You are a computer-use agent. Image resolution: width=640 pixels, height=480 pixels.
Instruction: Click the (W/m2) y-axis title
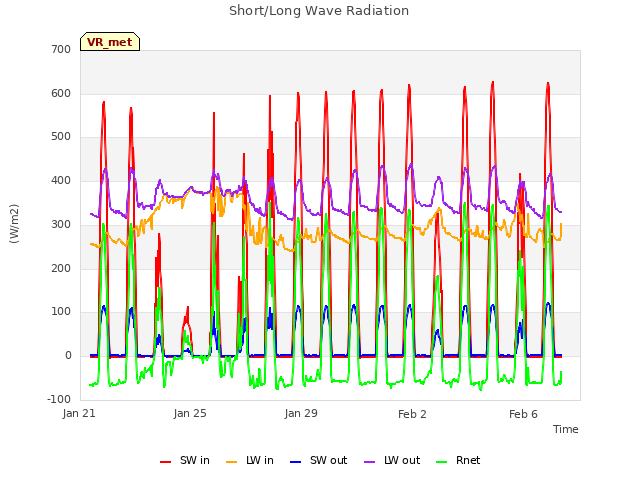pos(14,224)
